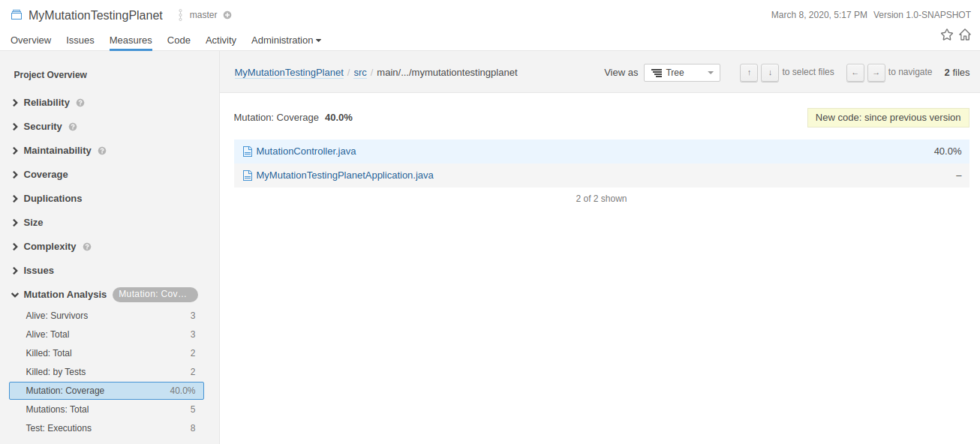This screenshot has width=980, height=444.
Task: Click the Mutation: Cov... badge in sidebar
Action: click(x=155, y=295)
